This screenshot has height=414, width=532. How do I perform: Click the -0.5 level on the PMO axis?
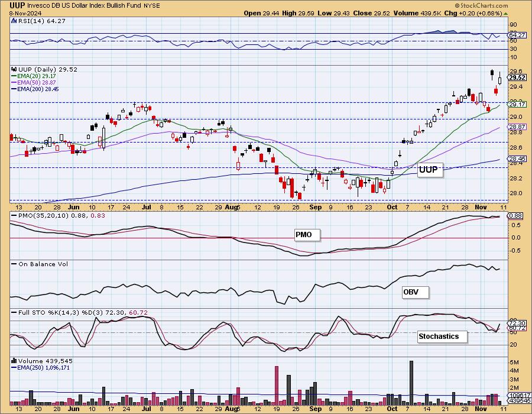tap(516, 250)
